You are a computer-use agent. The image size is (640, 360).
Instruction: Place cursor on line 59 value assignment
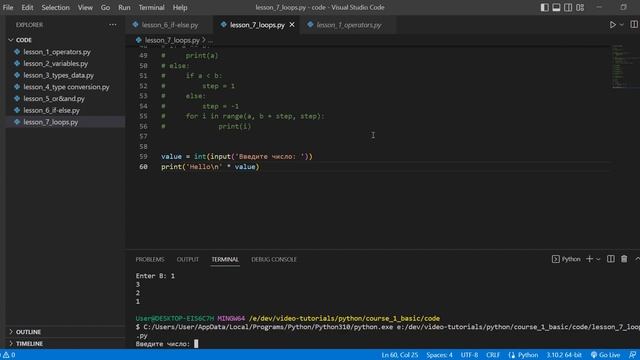click(237, 157)
